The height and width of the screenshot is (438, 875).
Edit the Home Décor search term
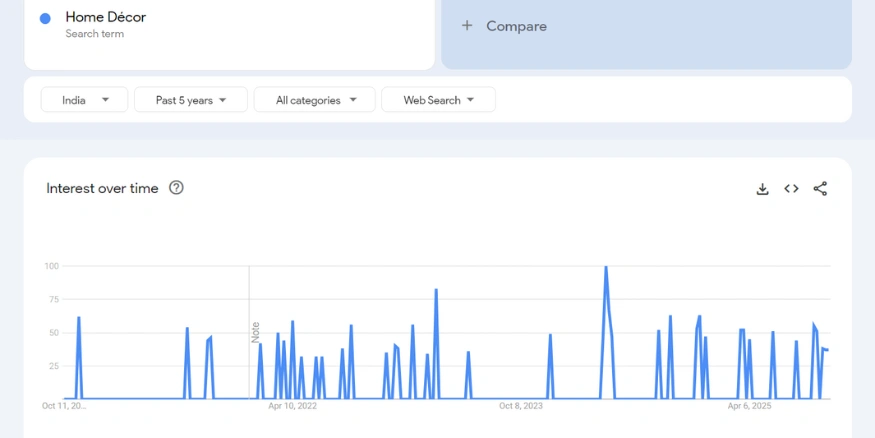[105, 17]
